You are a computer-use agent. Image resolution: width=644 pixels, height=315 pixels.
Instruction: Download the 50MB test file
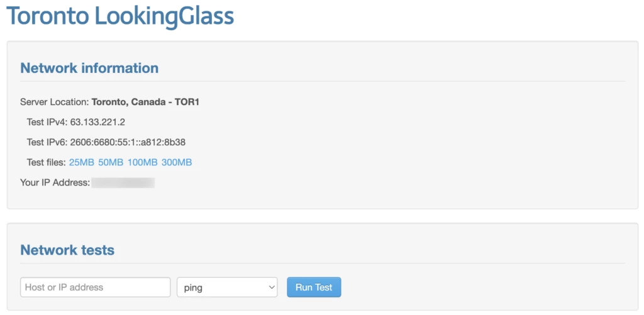click(111, 162)
